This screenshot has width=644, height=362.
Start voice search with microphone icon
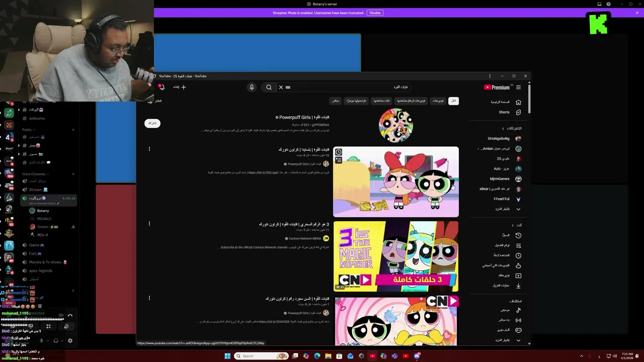(252, 87)
